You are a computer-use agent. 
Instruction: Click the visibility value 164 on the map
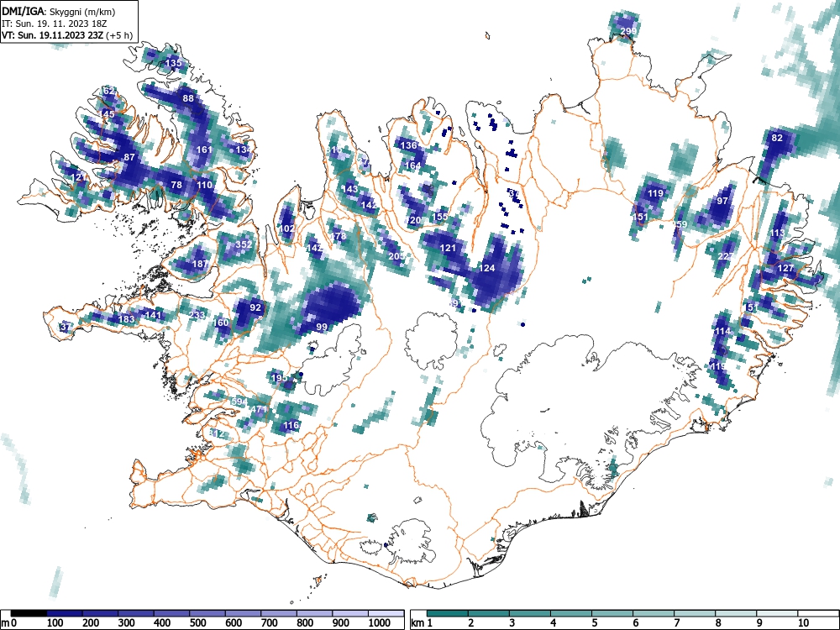pyautogui.click(x=412, y=165)
